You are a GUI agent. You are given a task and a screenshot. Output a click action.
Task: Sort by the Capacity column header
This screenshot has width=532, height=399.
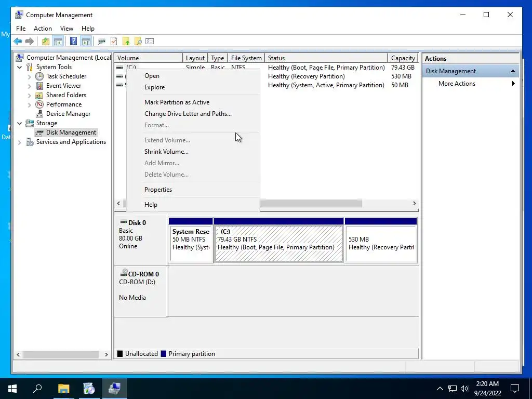pyautogui.click(x=403, y=58)
